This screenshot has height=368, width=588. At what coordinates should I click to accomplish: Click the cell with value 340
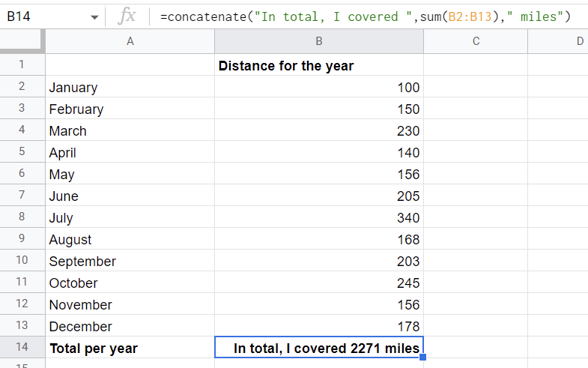point(319,217)
